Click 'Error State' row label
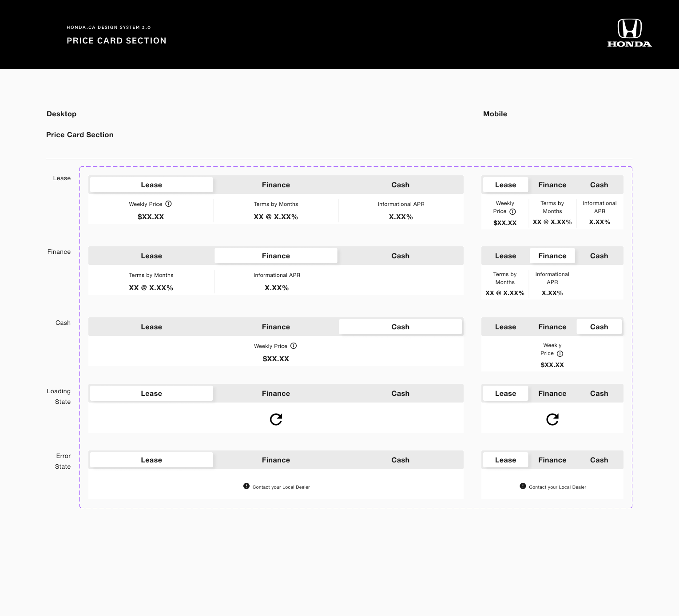 coord(63,461)
